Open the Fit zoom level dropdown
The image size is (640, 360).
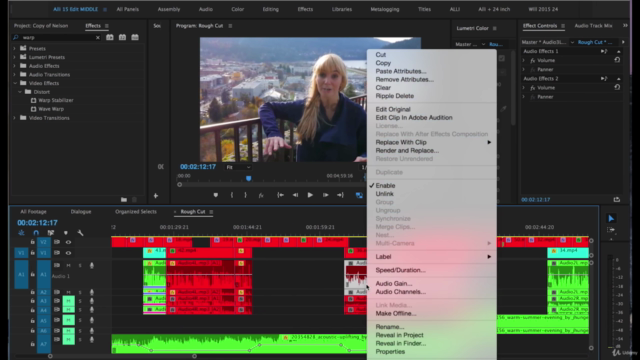pyautogui.click(x=238, y=167)
